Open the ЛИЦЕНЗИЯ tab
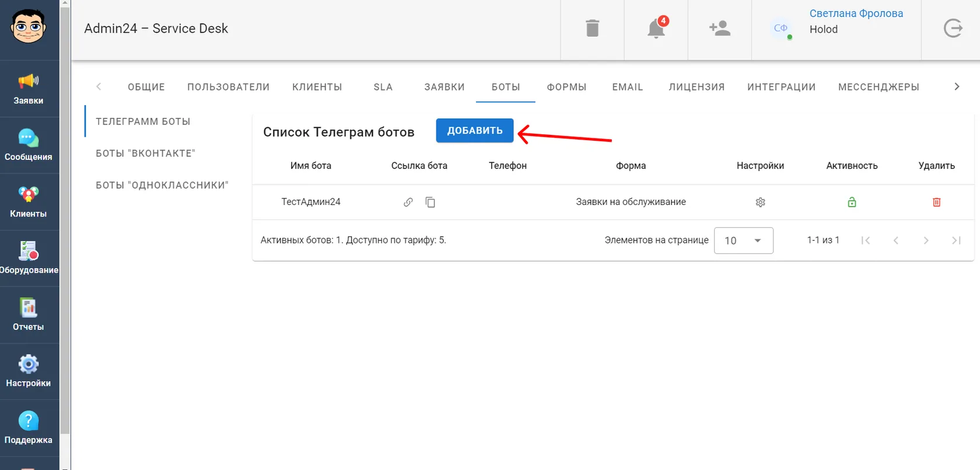This screenshot has width=980, height=470. tap(696, 87)
